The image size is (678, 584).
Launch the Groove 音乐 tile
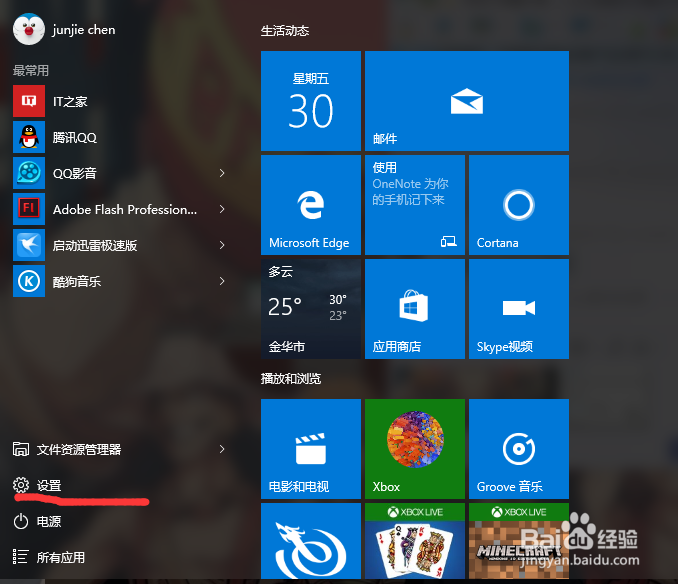(x=519, y=449)
